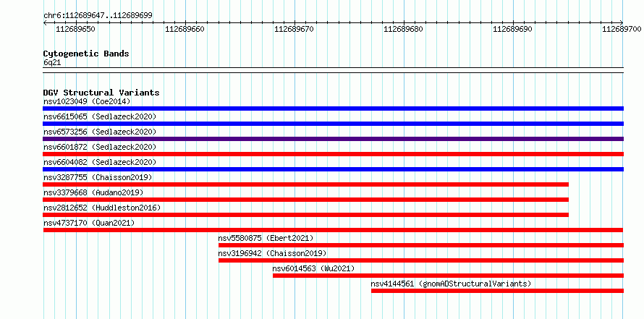Click the Cytogenetic Bands track title

tap(86, 54)
